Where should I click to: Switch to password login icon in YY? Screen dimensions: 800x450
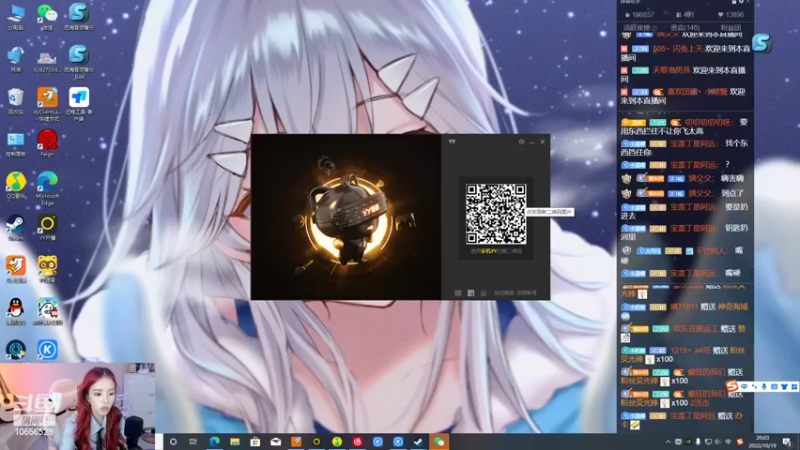[458, 293]
